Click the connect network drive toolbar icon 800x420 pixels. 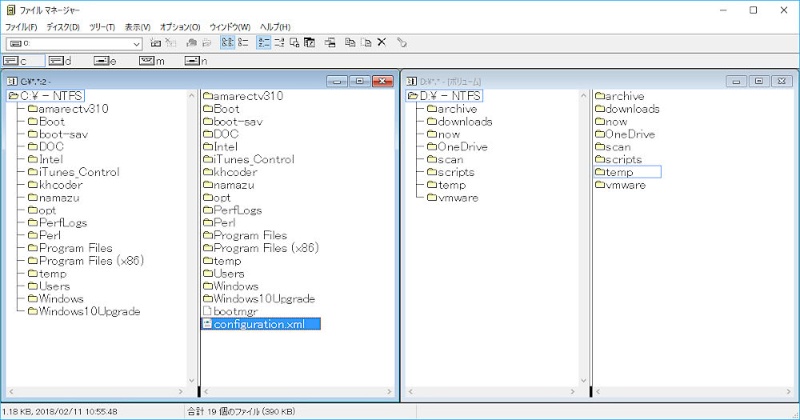coord(155,43)
